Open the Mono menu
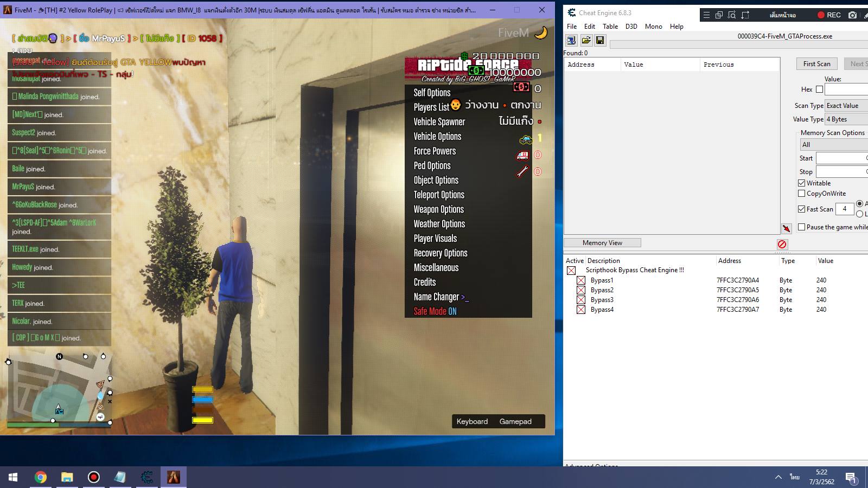 (x=654, y=27)
